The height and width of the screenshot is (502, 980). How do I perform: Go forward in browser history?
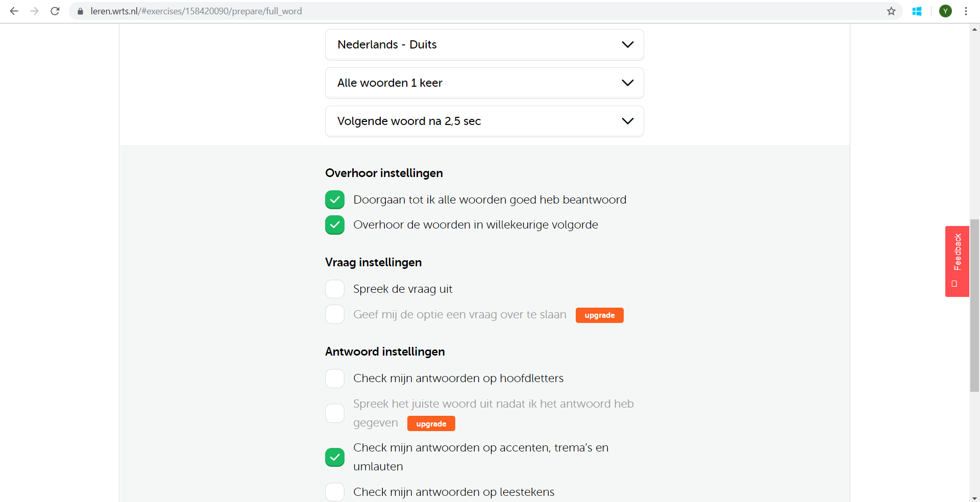coord(34,11)
